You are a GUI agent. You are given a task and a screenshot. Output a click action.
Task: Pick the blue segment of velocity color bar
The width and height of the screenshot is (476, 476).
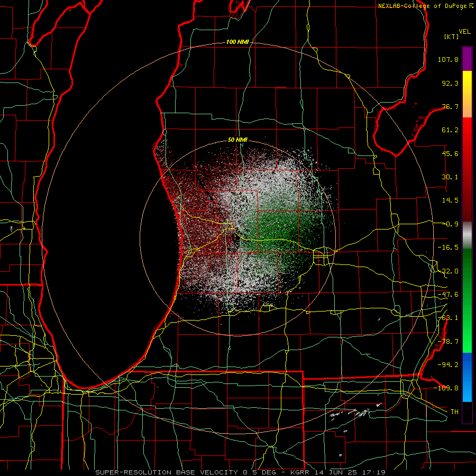pos(467,377)
